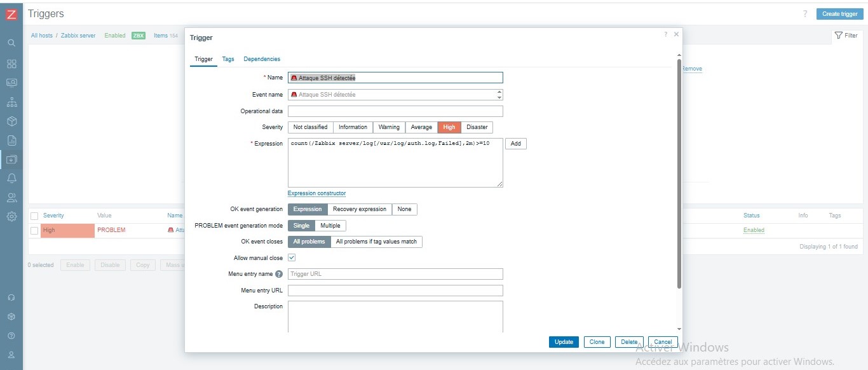Set OK event generation to Expression
The image size is (868, 370).
pos(308,209)
